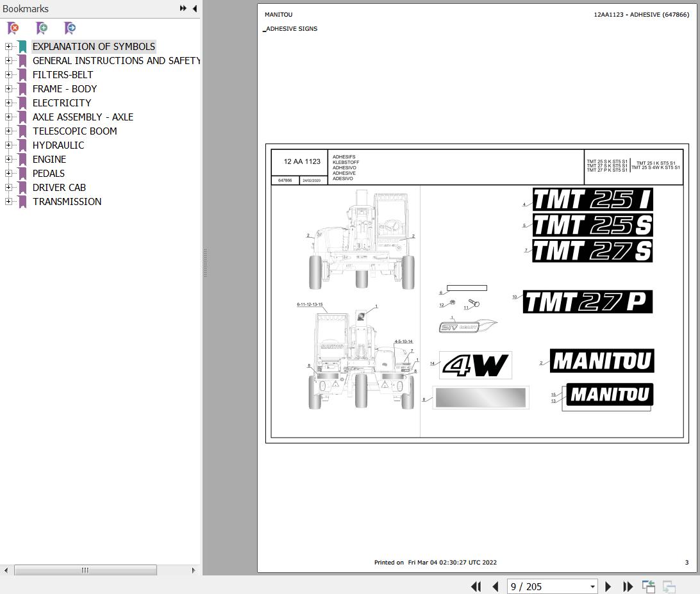Image resolution: width=700 pixels, height=594 pixels.
Task: Expand ENGINE bookmark node
Action: 8,160
